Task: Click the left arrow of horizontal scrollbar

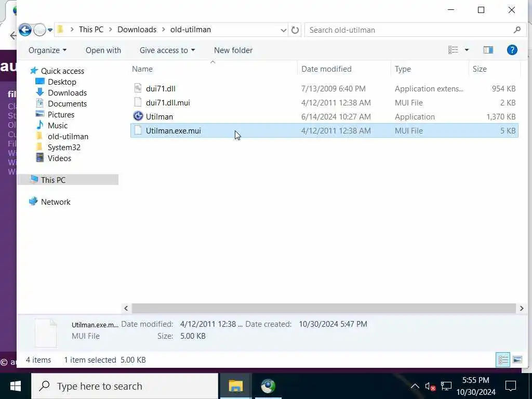Action: [126, 308]
